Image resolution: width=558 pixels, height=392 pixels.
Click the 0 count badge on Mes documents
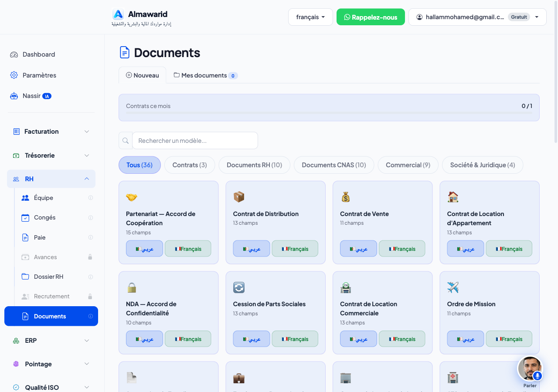(x=233, y=76)
